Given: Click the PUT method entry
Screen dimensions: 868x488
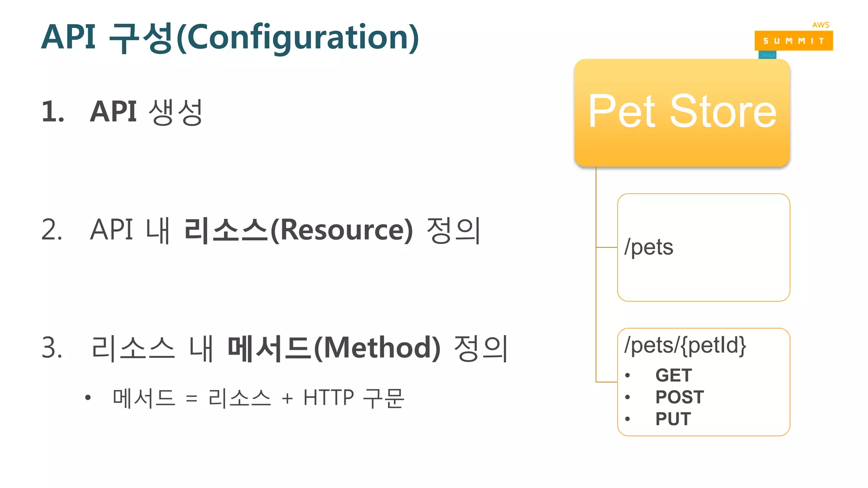Looking at the screenshot, I should [x=673, y=419].
